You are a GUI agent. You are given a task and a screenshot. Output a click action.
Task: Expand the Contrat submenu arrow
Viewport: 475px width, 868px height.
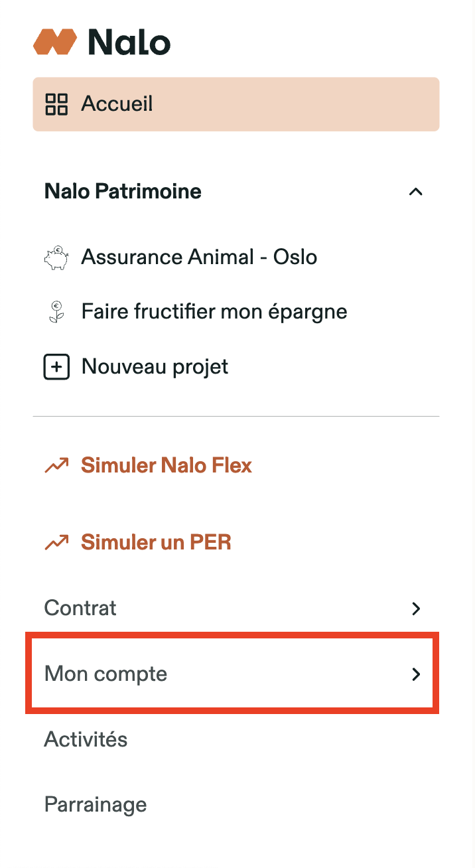[416, 608]
